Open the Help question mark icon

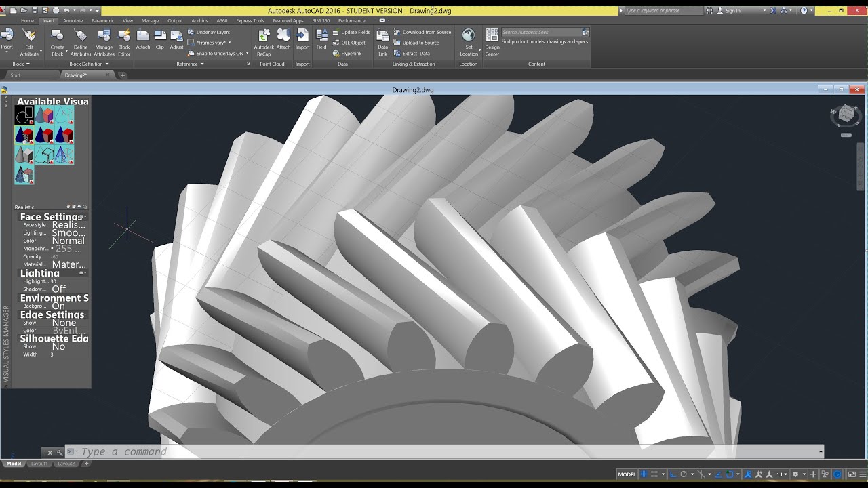[x=804, y=11]
